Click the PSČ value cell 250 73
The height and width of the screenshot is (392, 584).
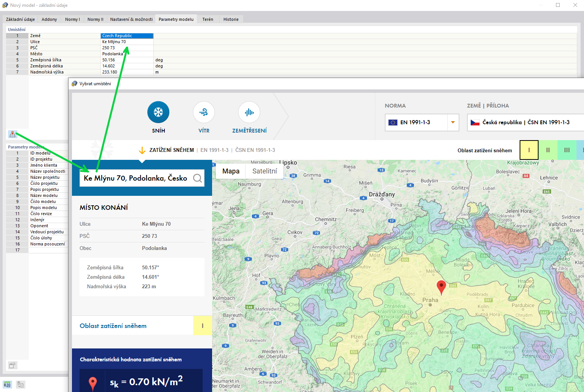click(x=127, y=48)
